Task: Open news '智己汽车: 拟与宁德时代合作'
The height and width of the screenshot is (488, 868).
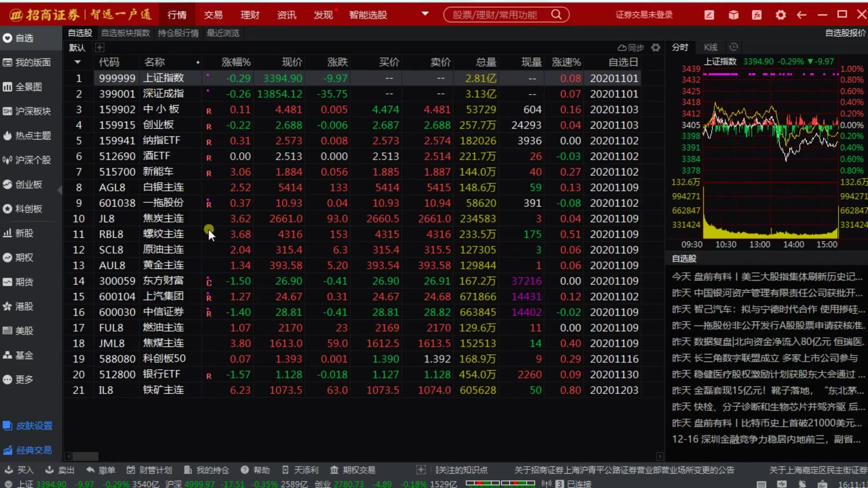Action: point(768,309)
